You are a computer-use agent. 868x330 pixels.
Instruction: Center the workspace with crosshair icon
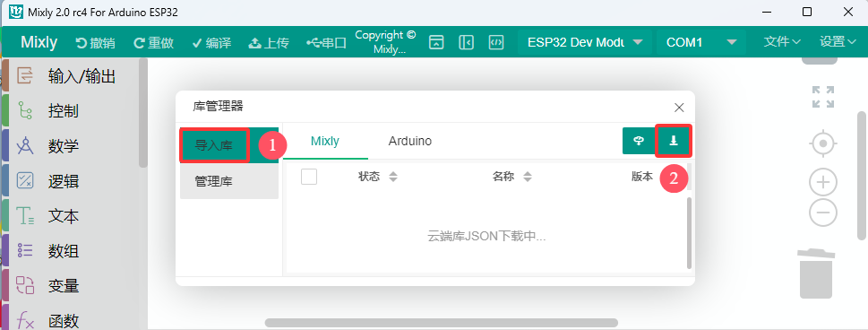click(823, 143)
